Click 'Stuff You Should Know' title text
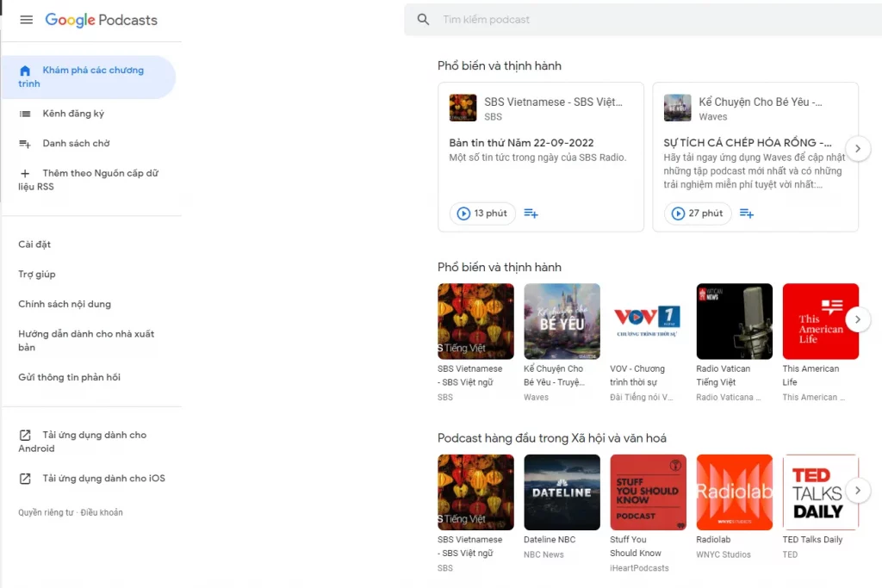This screenshot has width=882, height=588. pyautogui.click(x=636, y=547)
